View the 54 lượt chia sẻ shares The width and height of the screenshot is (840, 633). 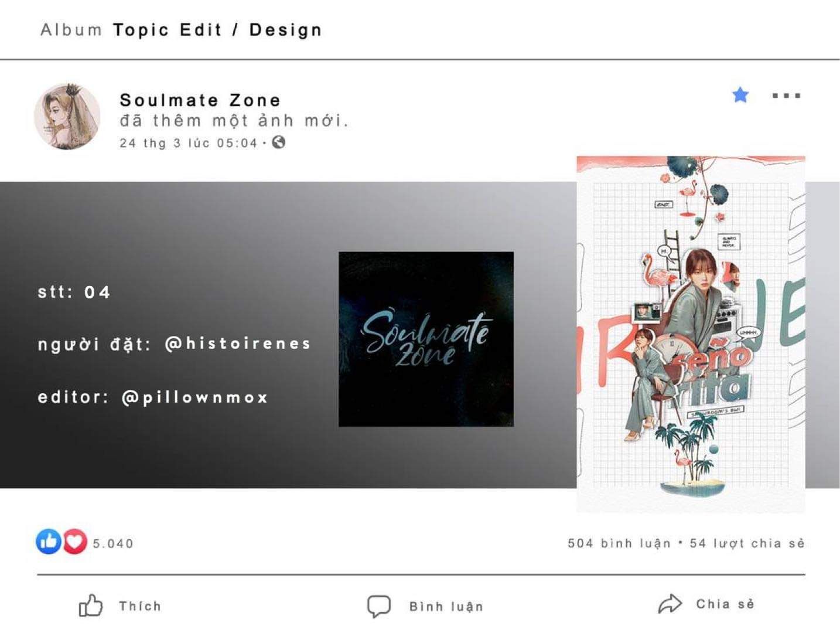[x=747, y=543]
